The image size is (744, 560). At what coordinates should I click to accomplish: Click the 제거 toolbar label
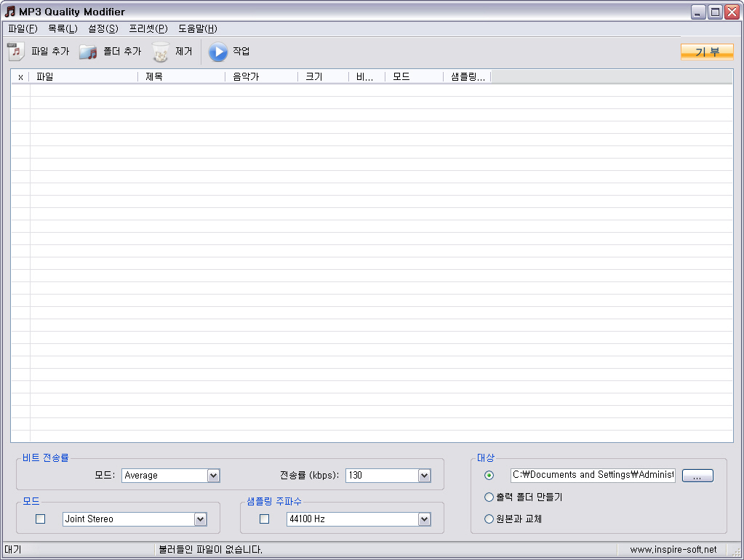pyautogui.click(x=183, y=51)
